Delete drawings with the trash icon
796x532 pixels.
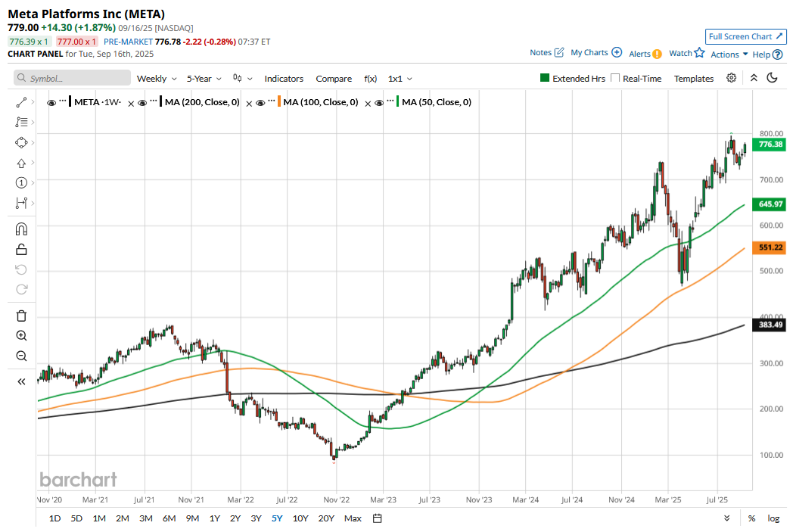pos(21,316)
